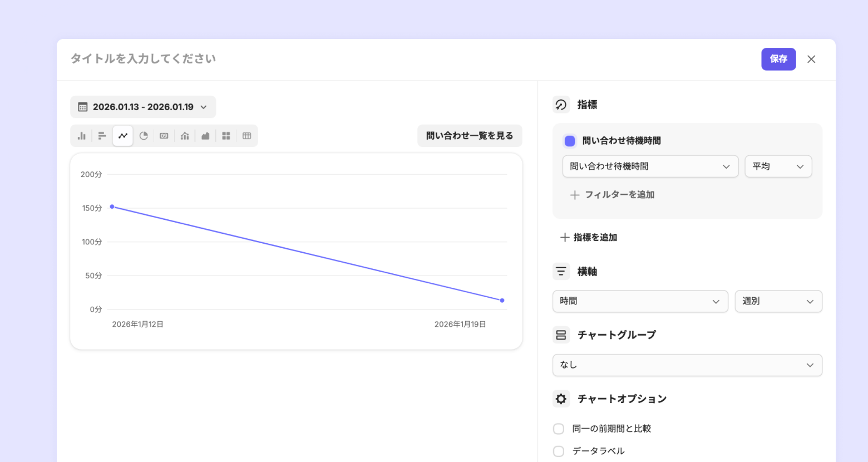Open the 平均 aggregation dropdown

point(778,166)
